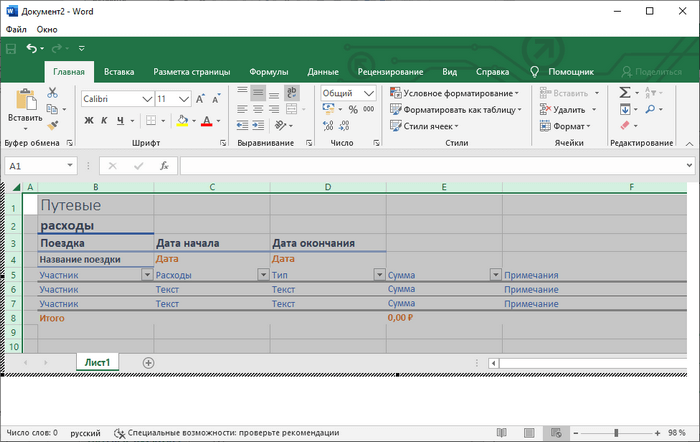Toggle Italic (К) formatting
700x442 pixels.
pos(104,121)
